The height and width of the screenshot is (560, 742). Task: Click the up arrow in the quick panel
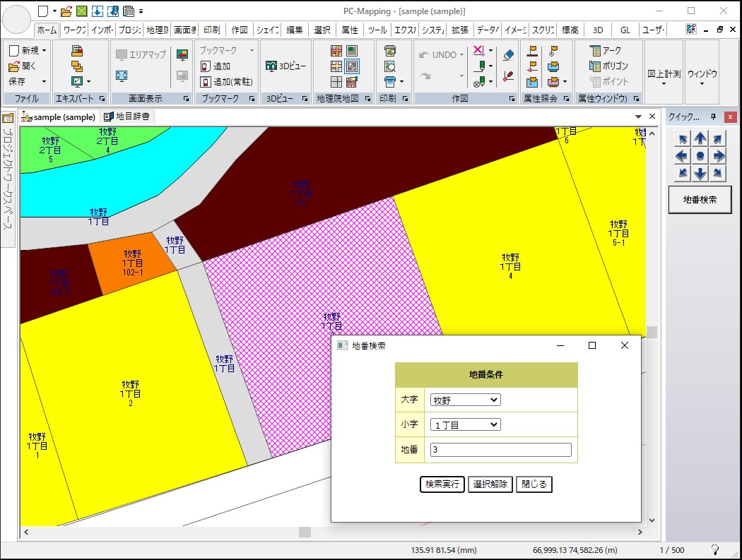click(700, 138)
